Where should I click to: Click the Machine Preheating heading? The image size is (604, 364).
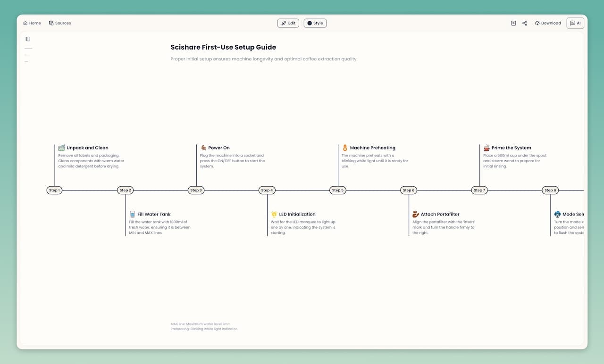[373, 148]
